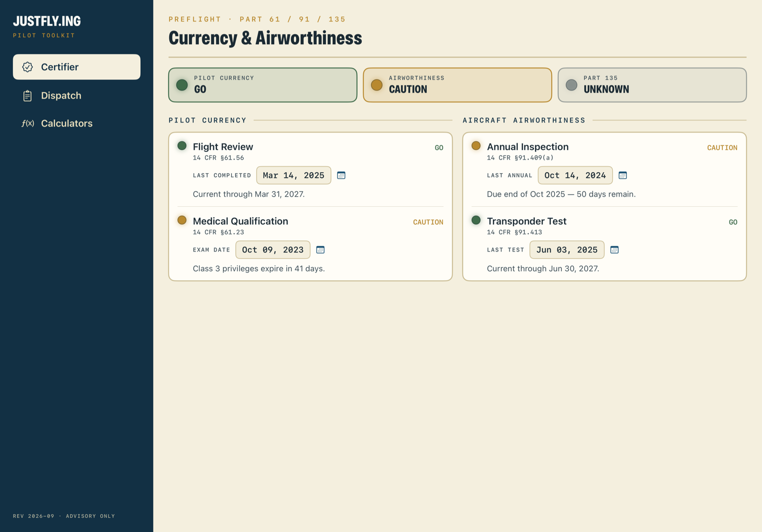Click the Certifier badge icon
The width and height of the screenshot is (762, 532).
click(27, 67)
